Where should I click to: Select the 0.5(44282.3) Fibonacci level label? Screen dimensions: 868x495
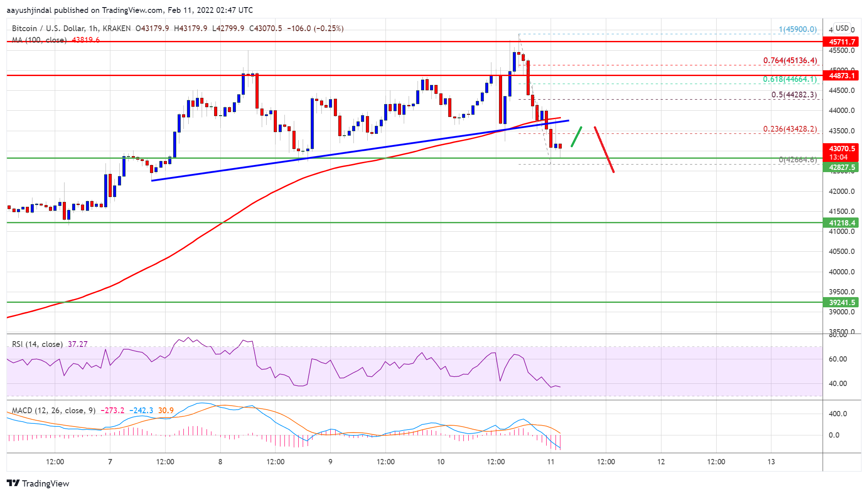(x=794, y=95)
